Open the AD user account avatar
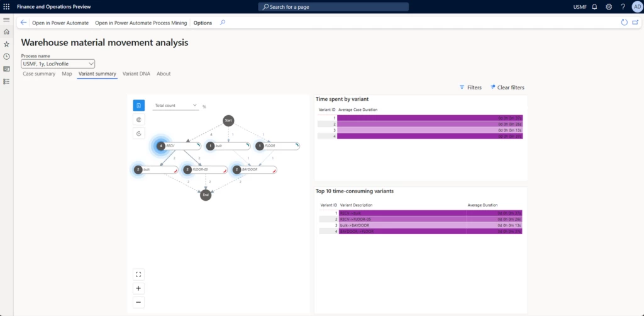Viewport: 644px width, 316px height. coord(636,6)
